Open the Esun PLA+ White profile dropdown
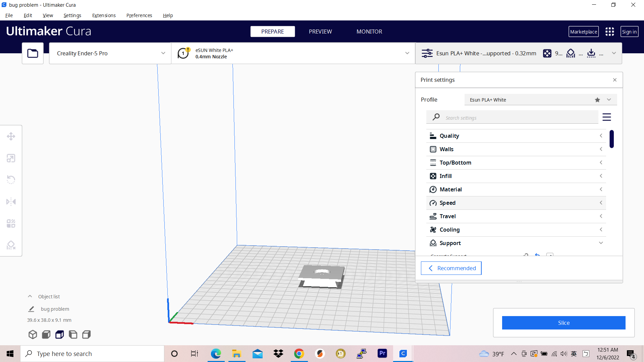This screenshot has height=362, width=644. pos(541,100)
